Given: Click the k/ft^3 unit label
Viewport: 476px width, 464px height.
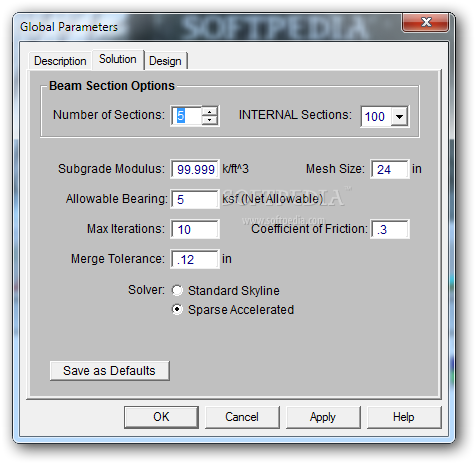Looking at the screenshot, I should [235, 169].
